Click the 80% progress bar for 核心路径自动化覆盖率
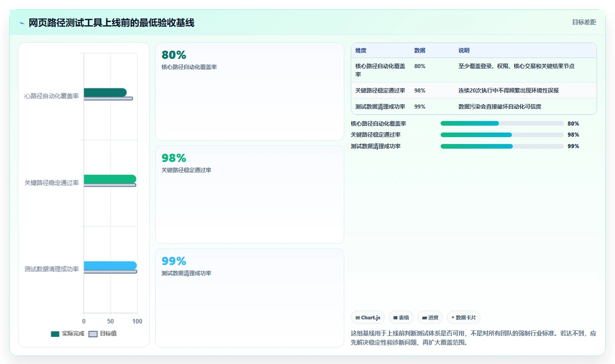This screenshot has height=364, width=615. (x=502, y=123)
